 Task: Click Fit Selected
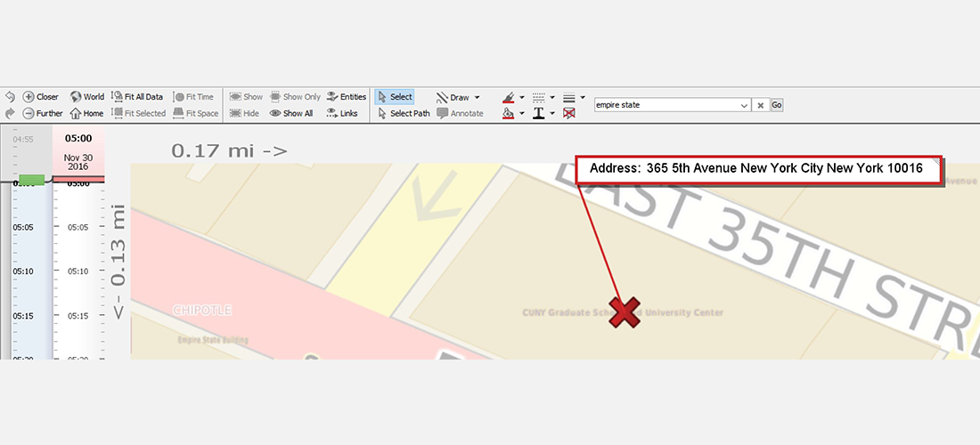click(139, 113)
